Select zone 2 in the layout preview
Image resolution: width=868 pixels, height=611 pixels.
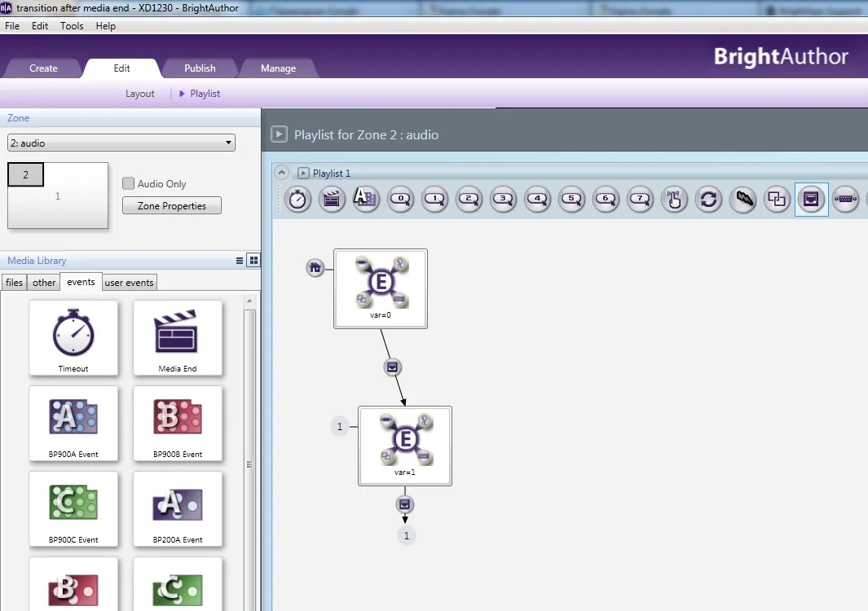[25, 174]
